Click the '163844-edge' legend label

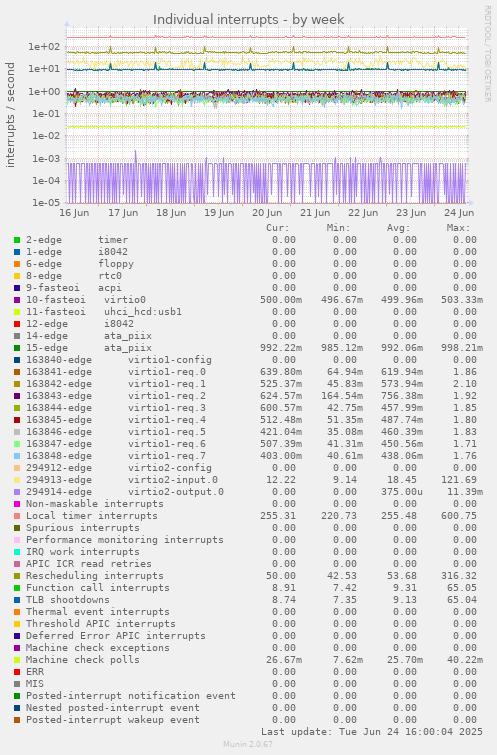click(x=59, y=408)
